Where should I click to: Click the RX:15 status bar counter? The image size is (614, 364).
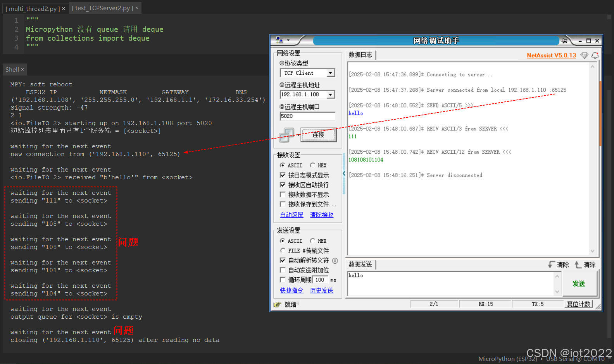[486, 304]
